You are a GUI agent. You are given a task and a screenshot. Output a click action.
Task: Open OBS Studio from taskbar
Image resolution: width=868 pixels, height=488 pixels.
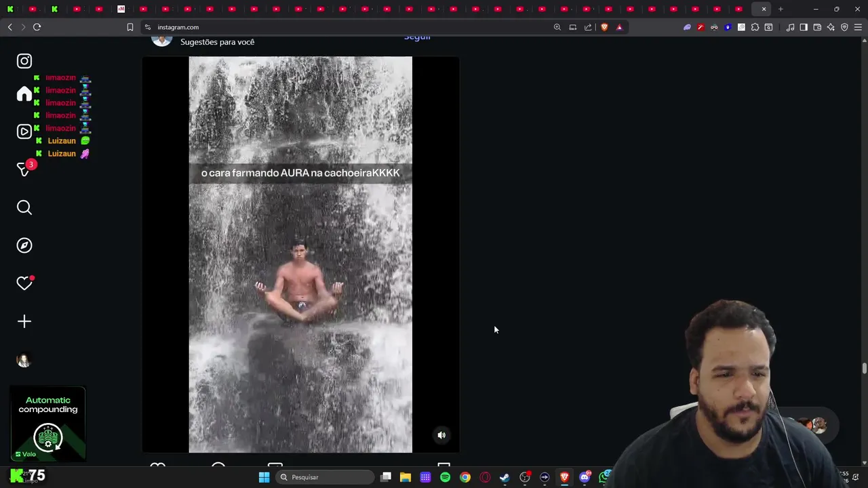(525, 477)
